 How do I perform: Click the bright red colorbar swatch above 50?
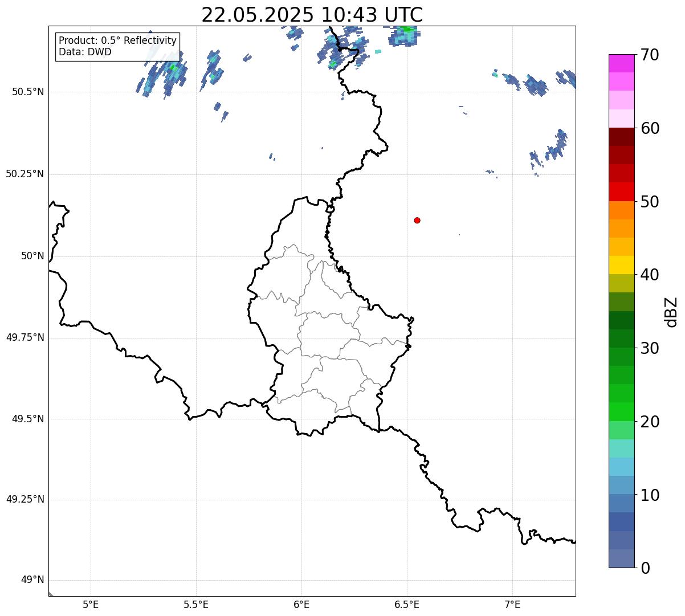pyautogui.click(x=621, y=191)
